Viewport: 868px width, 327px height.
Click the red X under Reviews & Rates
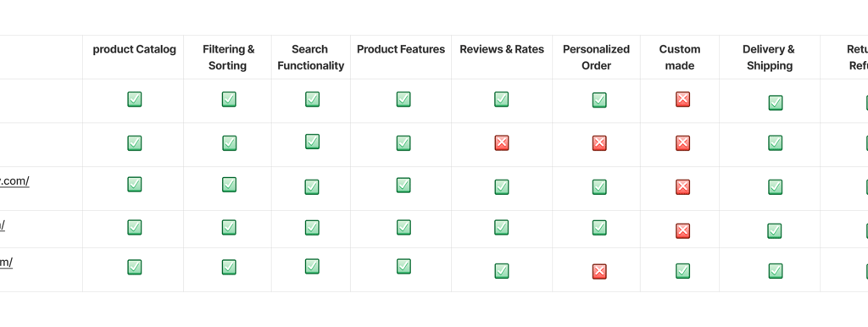(x=502, y=143)
